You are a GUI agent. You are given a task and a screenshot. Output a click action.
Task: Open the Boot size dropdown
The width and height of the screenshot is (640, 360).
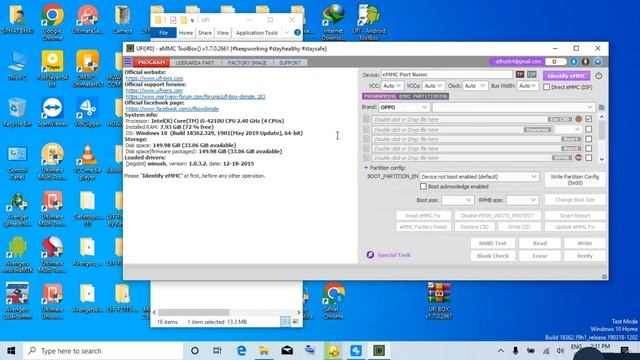tap(457, 200)
